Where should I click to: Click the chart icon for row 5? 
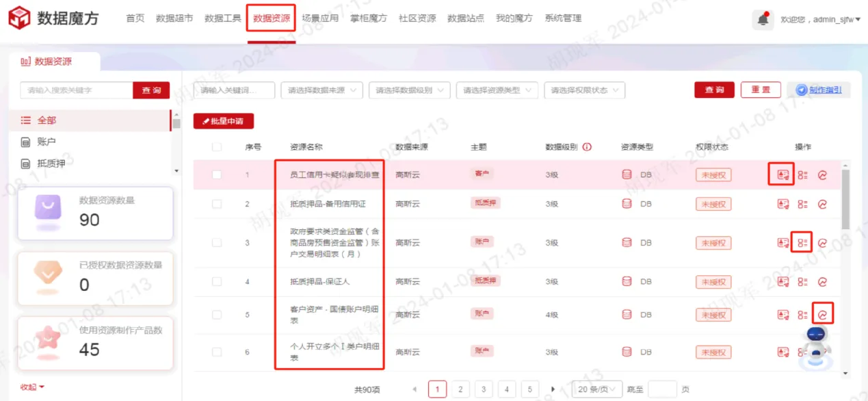click(822, 315)
